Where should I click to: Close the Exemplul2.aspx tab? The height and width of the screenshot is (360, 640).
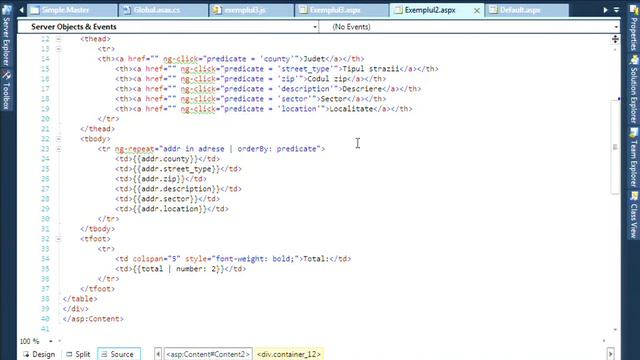[476, 11]
